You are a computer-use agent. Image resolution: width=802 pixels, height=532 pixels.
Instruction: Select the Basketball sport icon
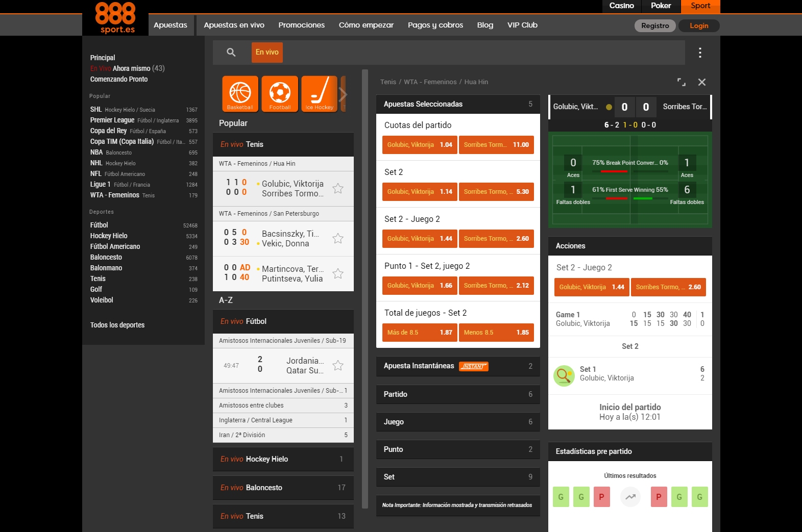(240, 94)
